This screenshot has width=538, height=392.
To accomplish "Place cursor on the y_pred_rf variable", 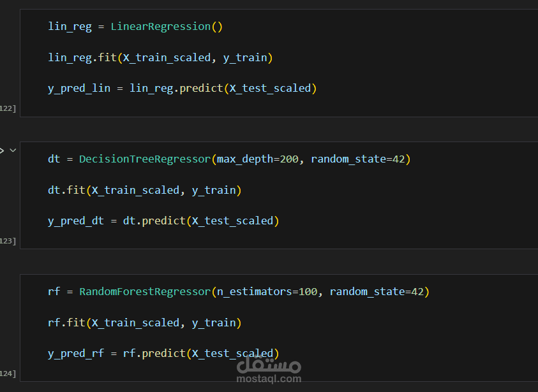I will tap(76, 354).
